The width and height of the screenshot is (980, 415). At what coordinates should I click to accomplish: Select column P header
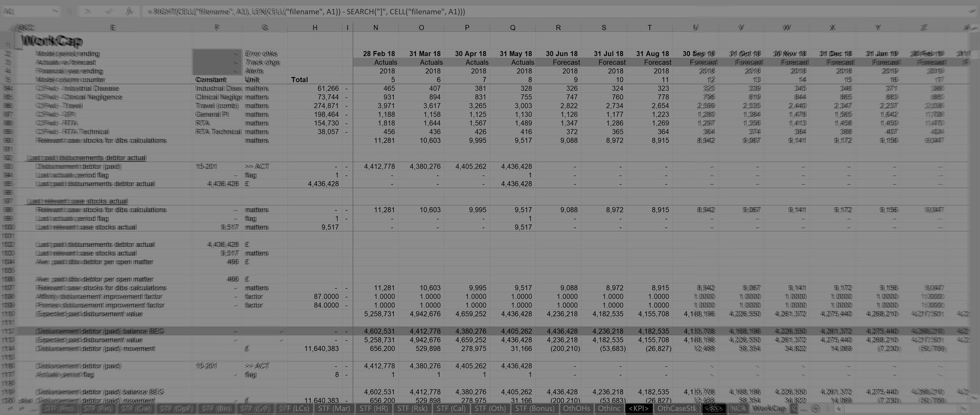(467, 28)
